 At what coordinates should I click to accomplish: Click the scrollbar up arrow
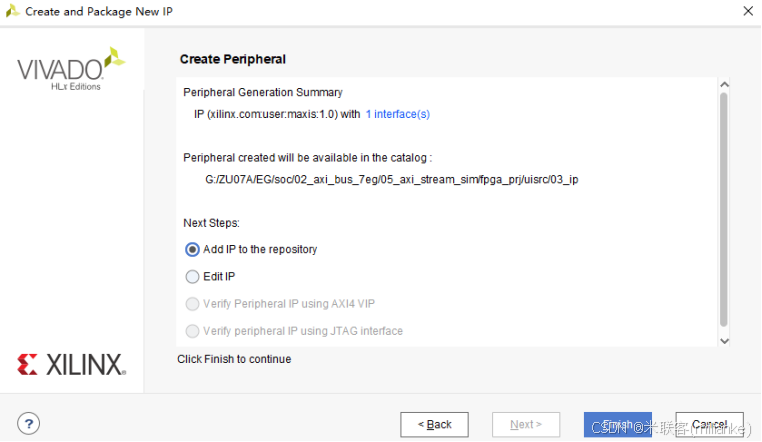tap(725, 85)
